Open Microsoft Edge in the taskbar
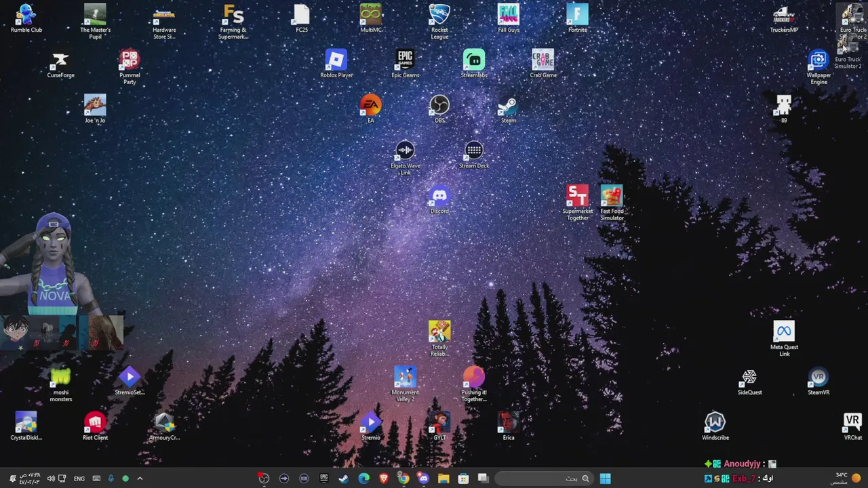868x488 pixels. 363,479
